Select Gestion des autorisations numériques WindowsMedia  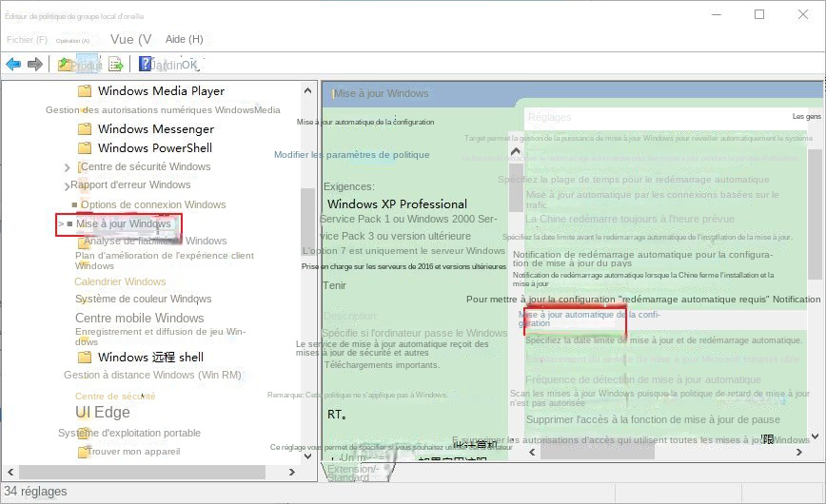pos(163,110)
